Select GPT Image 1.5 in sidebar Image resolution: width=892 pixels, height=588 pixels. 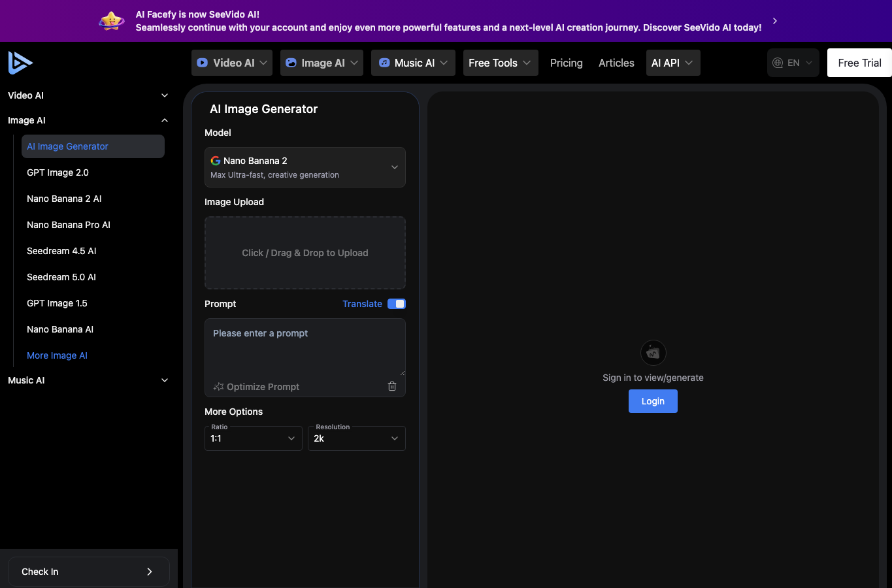93,303
